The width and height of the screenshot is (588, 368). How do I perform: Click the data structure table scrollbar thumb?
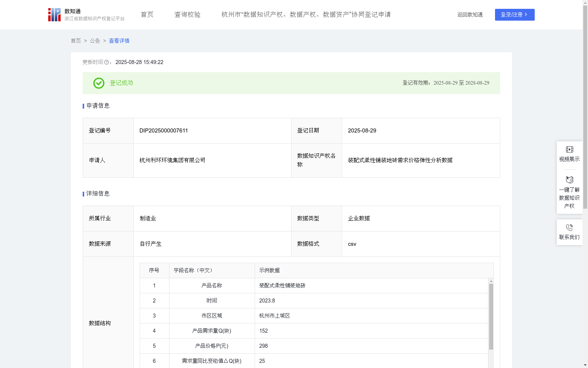491,316
